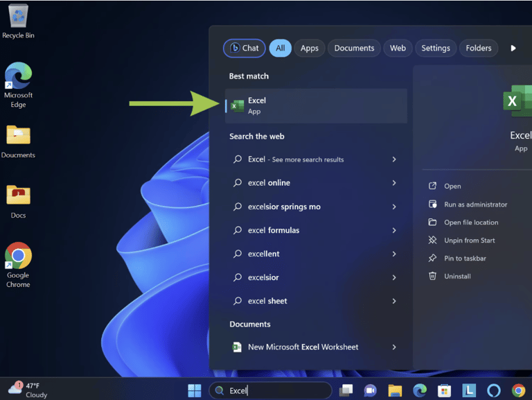Expand the 'excelsior springs mo' suggestion chevron
Viewport: 532px width, 400px height.
pos(394,207)
